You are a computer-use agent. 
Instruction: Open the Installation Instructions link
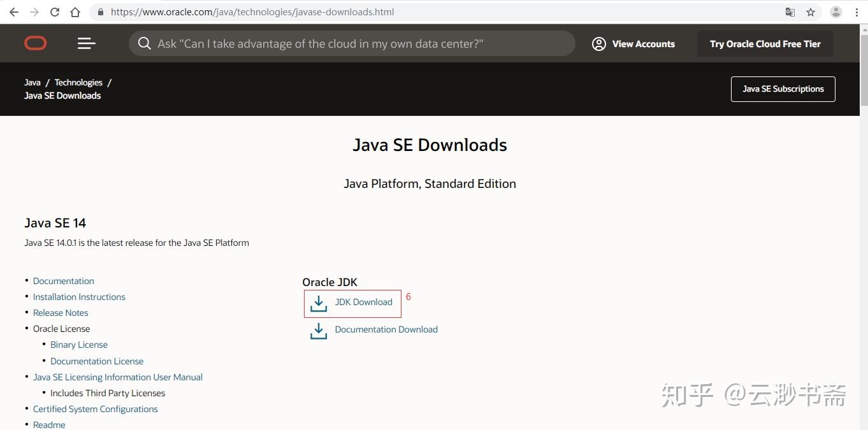(x=79, y=297)
